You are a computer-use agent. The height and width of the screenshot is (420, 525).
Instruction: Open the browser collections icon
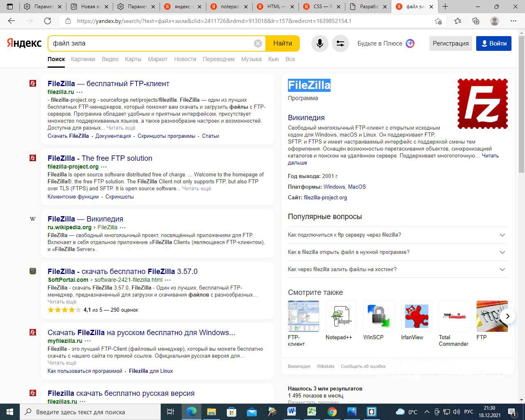point(476,21)
